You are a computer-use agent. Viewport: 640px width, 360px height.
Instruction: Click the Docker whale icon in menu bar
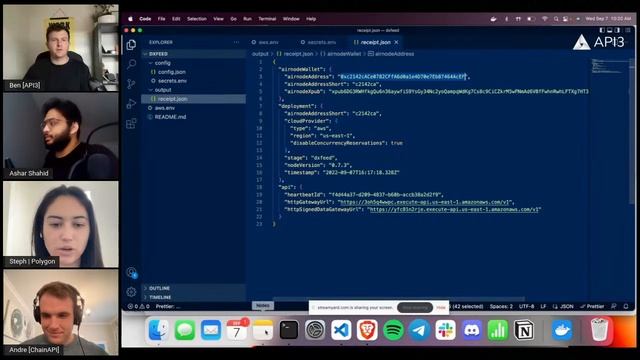pyautogui.click(x=493, y=19)
